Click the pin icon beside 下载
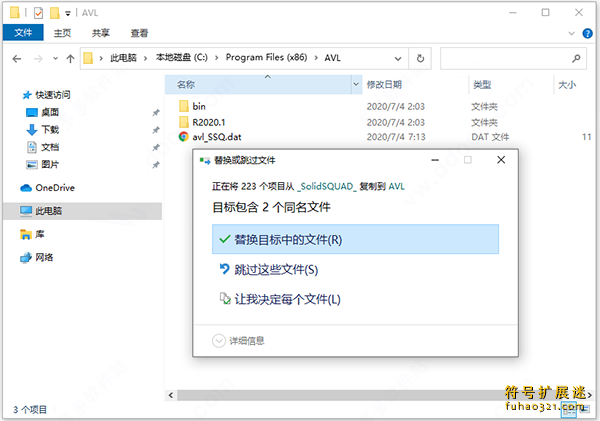 click(x=156, y=130)
